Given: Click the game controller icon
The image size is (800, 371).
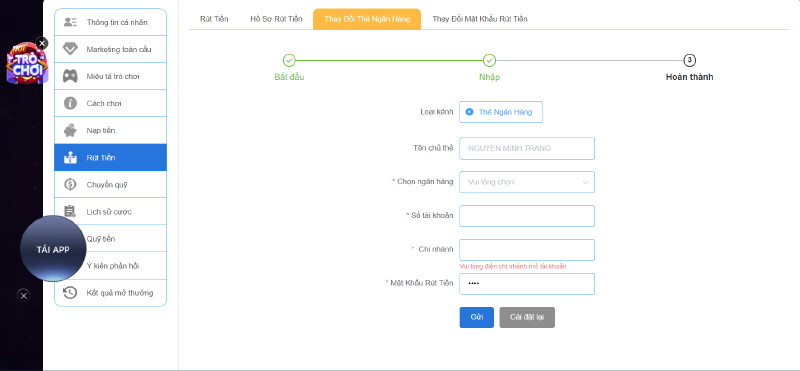Looking at the screenshot, I should (x=70, y=76).
